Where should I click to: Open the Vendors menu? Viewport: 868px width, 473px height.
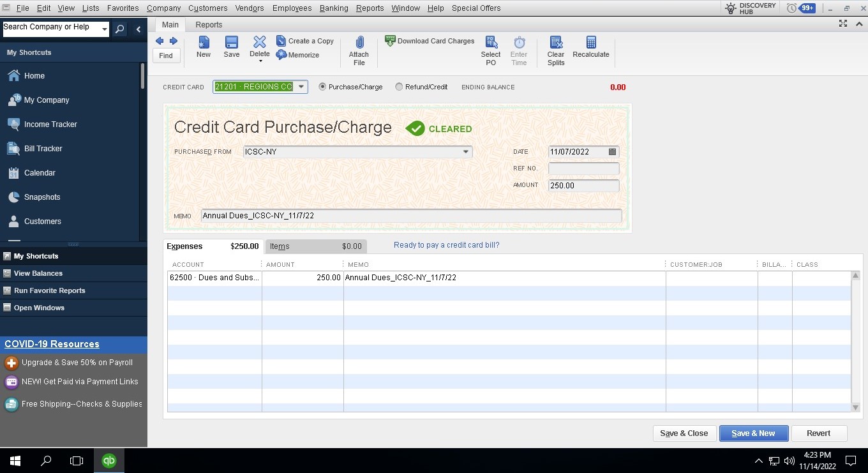[x=250, y=8]
